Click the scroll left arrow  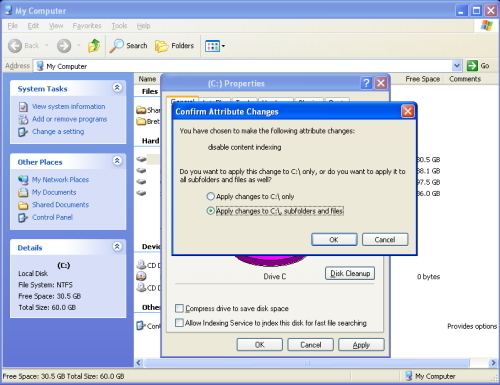pos(139,363)
